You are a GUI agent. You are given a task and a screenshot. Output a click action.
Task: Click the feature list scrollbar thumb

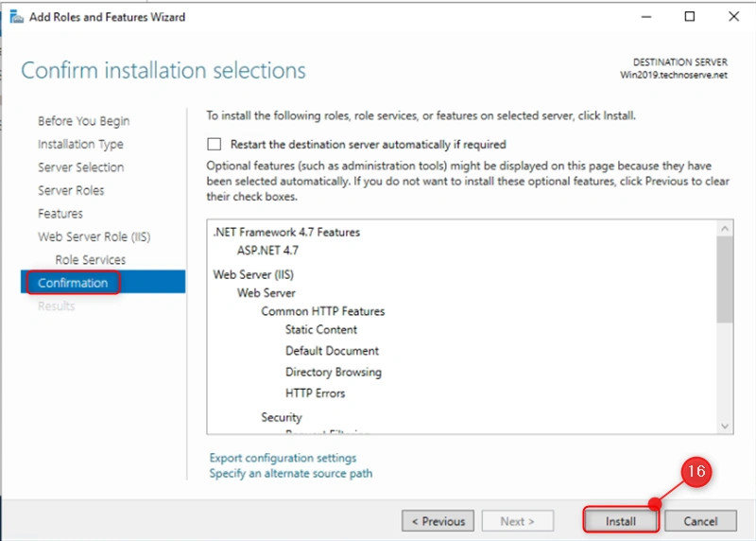click(x=725, y=279)
